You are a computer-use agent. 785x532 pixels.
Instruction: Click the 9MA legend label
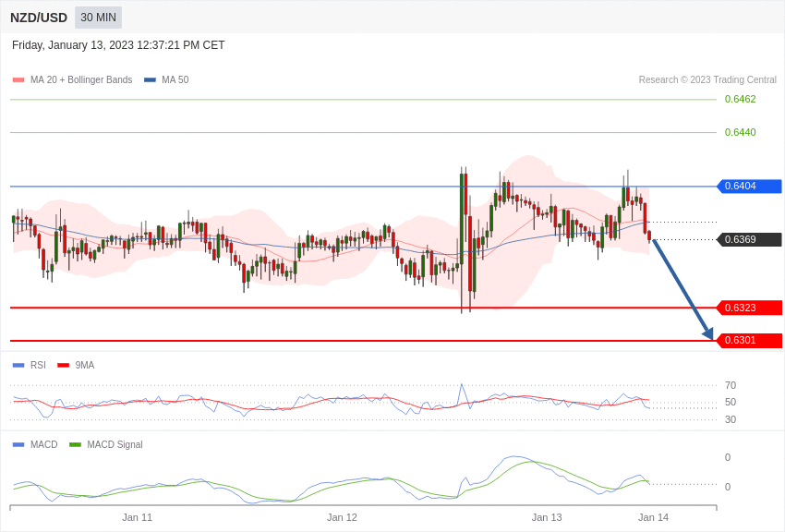point(85,366)
